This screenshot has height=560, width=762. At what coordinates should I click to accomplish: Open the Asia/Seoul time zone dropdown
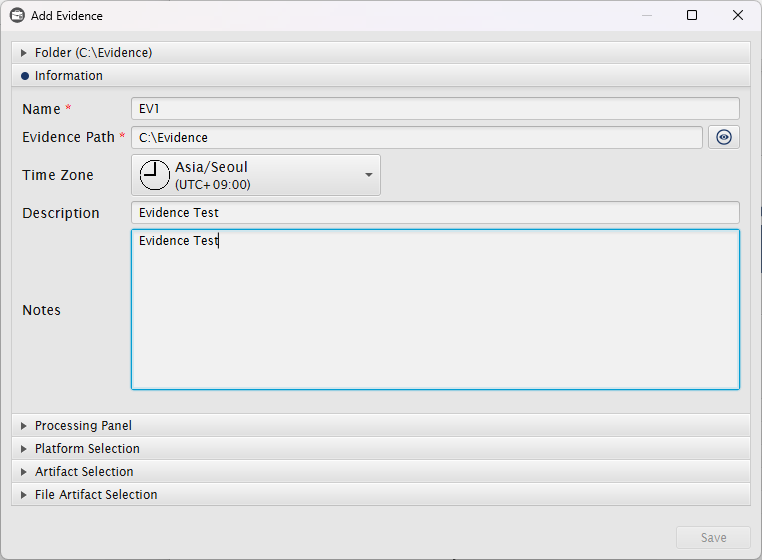point(256,175)
